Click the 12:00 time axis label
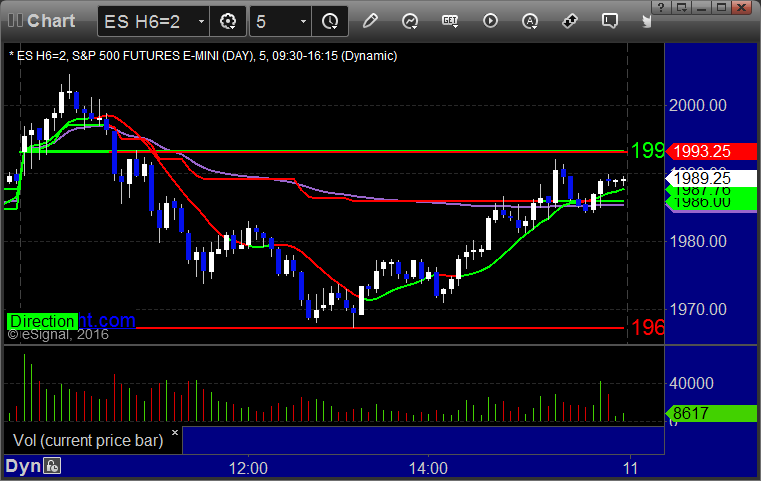 tap(248, 468)
